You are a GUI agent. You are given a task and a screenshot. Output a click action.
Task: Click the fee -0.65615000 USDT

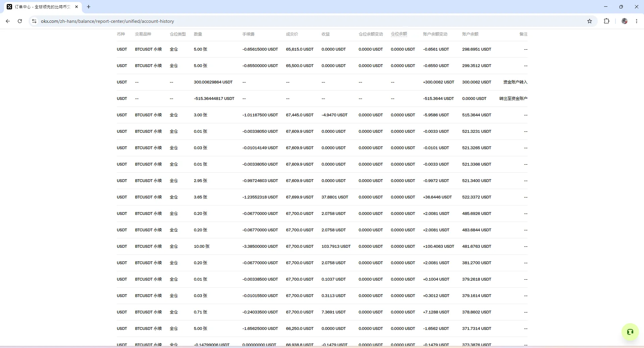(260, 49)
